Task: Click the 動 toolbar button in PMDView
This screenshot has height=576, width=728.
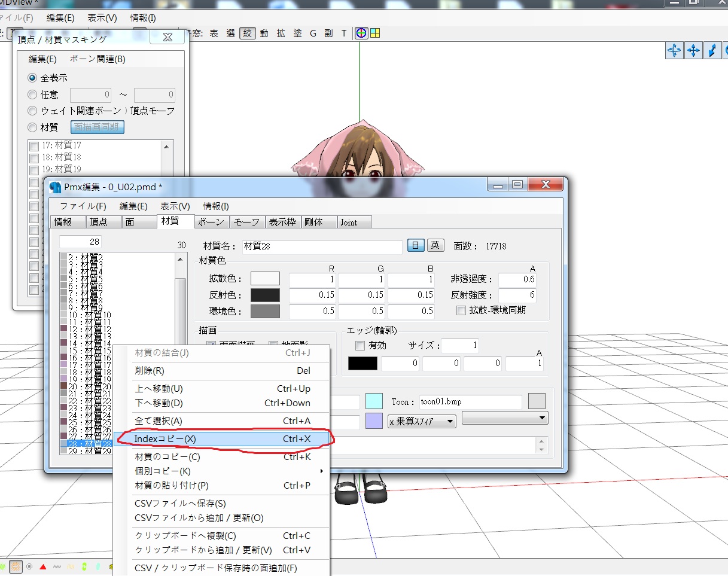Action: click(264, 33)
